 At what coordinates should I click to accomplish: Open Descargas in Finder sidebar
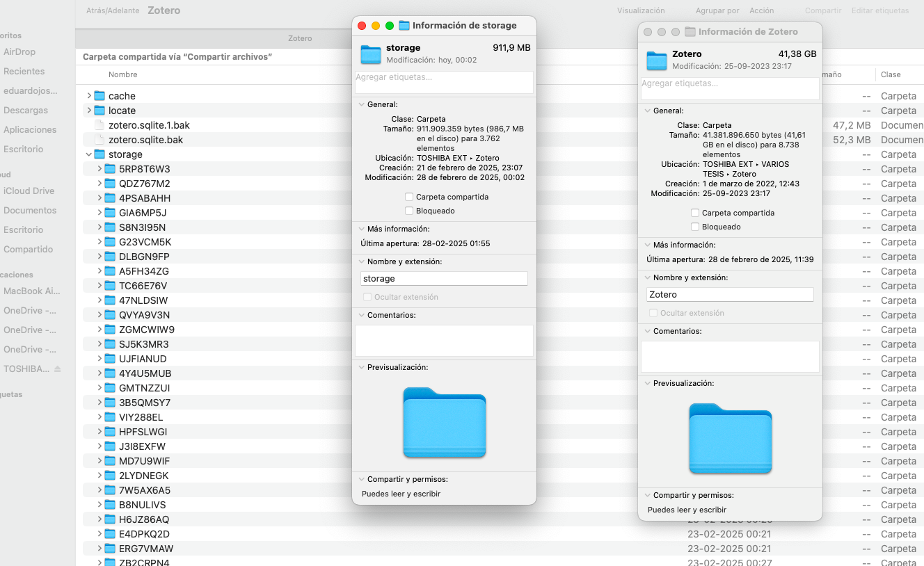pyautogui.click(x=26, y=110)
